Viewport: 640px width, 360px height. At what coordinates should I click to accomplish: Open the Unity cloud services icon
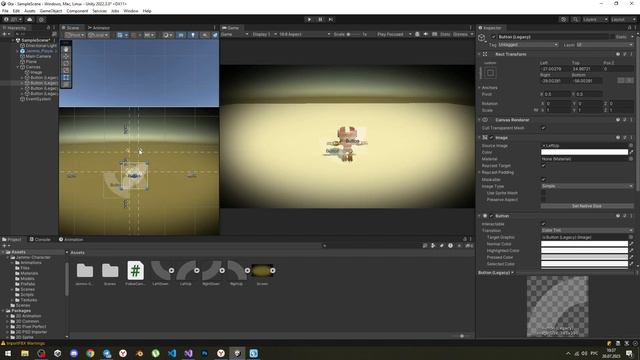tap(29, 19)
